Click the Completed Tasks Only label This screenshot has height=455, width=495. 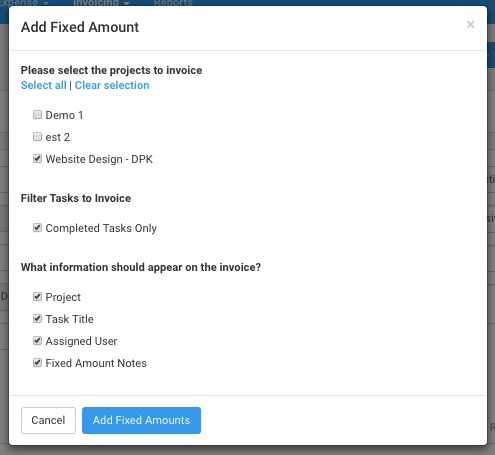pos(101,228)
